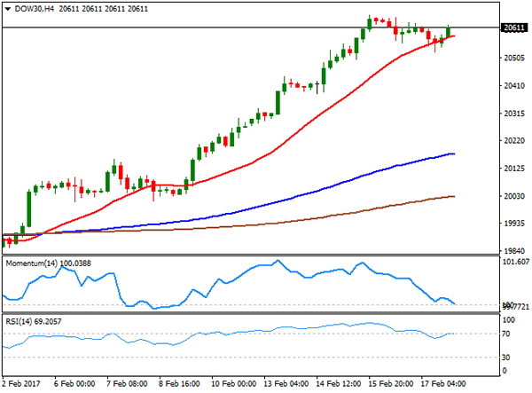Click the RSI(14) 69.2057 indicator label
Screen dimensions: 532x393
[x=34, y=321]
